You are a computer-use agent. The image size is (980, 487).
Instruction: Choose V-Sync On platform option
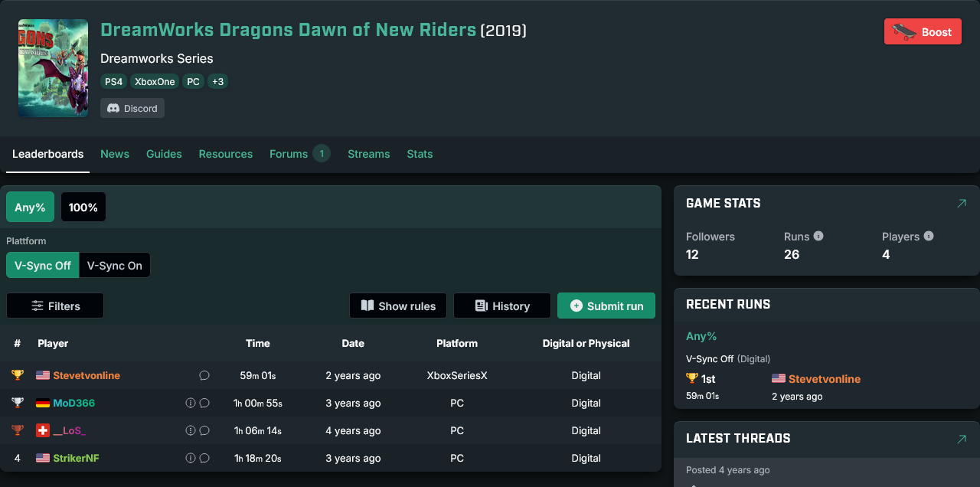click(115, 265)
